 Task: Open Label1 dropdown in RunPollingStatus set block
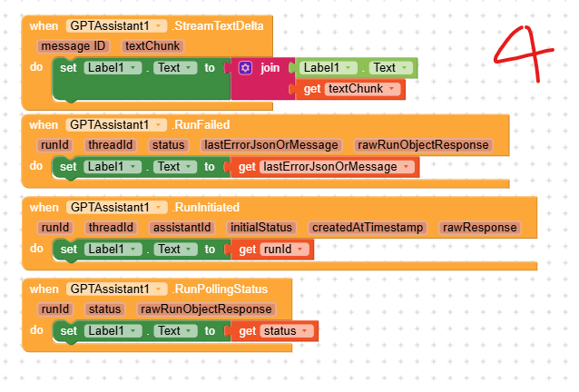pyautogui.click(x=113, y=331)
